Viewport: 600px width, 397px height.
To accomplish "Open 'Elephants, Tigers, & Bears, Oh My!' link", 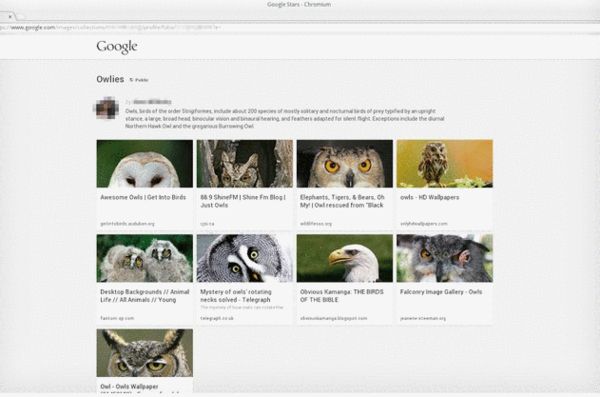I will (342, 201).
